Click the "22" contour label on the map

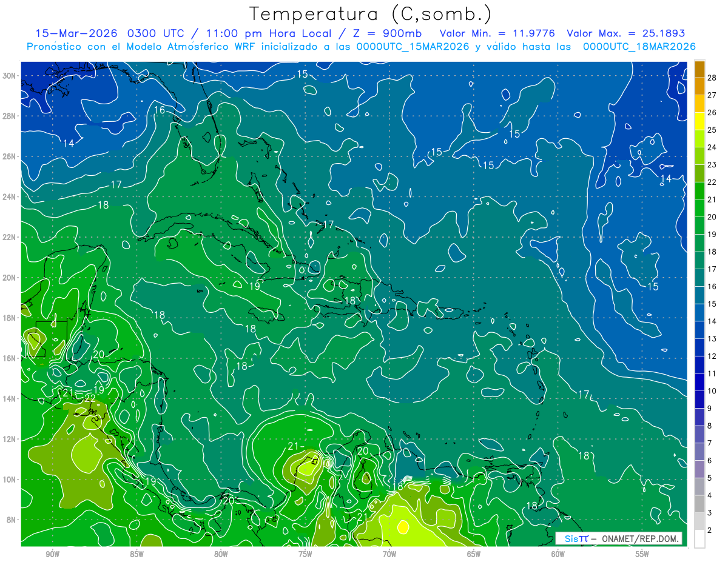[90, 398]
